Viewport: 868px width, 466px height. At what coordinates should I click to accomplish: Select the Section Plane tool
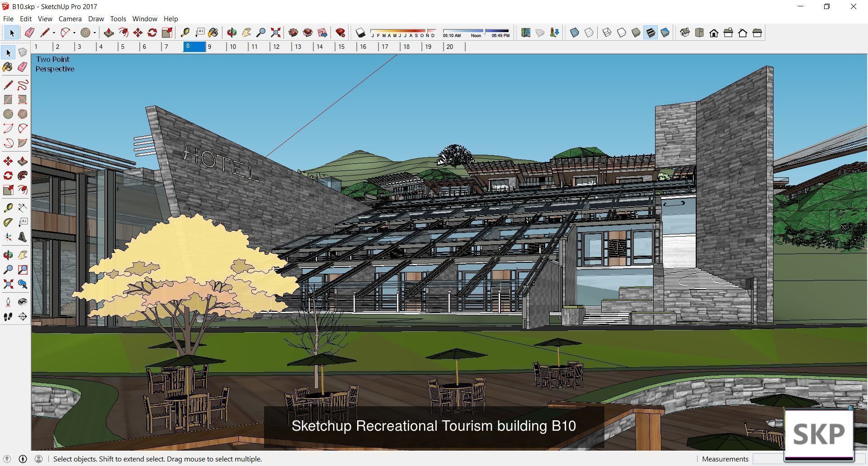(23, 317)
